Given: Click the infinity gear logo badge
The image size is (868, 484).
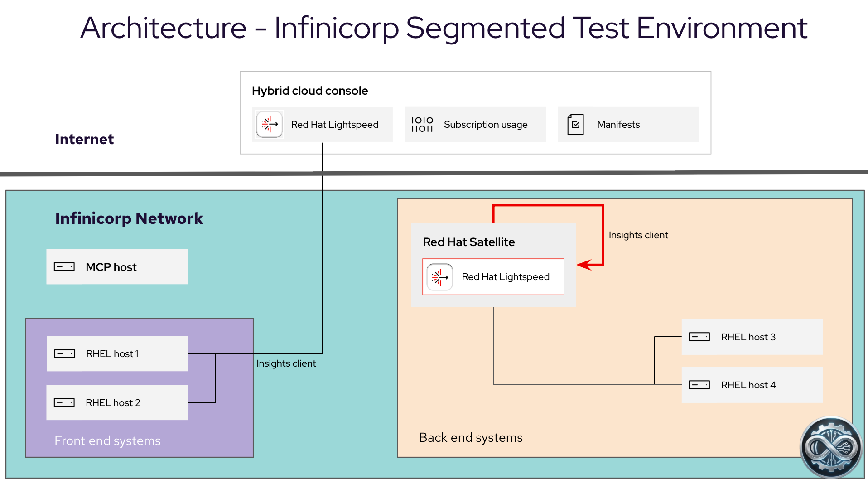Looking at the screenshot, I should pyautogui.click(x=831, y=447).
